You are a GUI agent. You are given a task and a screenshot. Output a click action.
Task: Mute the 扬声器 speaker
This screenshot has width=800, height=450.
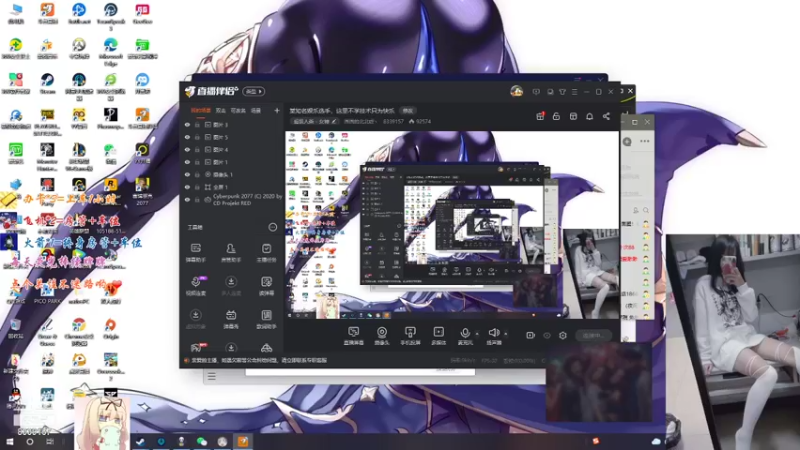(x=493, y=336)
